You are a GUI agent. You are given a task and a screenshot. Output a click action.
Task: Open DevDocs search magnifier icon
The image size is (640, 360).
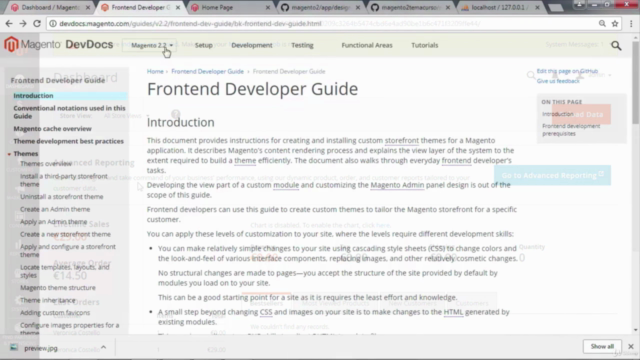(x=616, y=45)
